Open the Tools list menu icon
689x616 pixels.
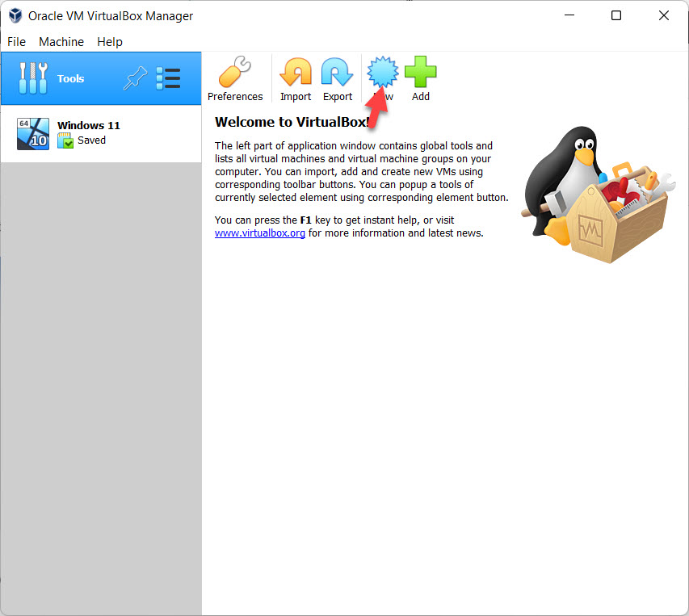click(168, 78)
